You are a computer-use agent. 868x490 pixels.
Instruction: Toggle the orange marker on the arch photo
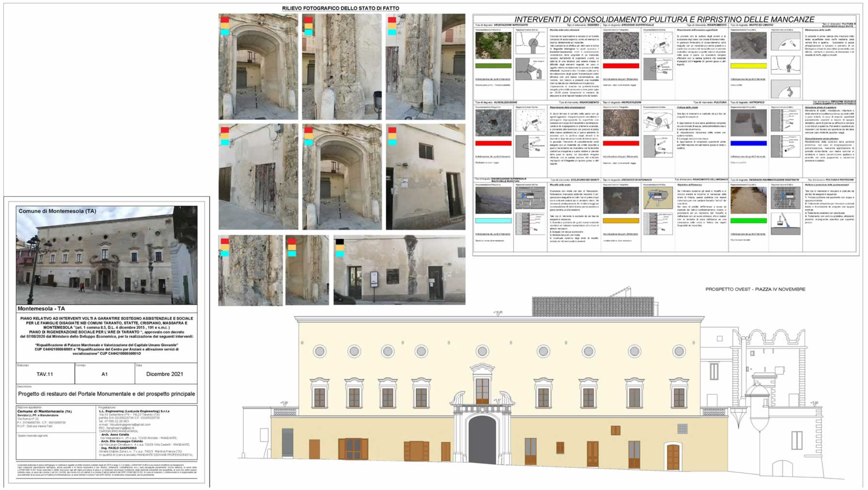pos(225,24)
